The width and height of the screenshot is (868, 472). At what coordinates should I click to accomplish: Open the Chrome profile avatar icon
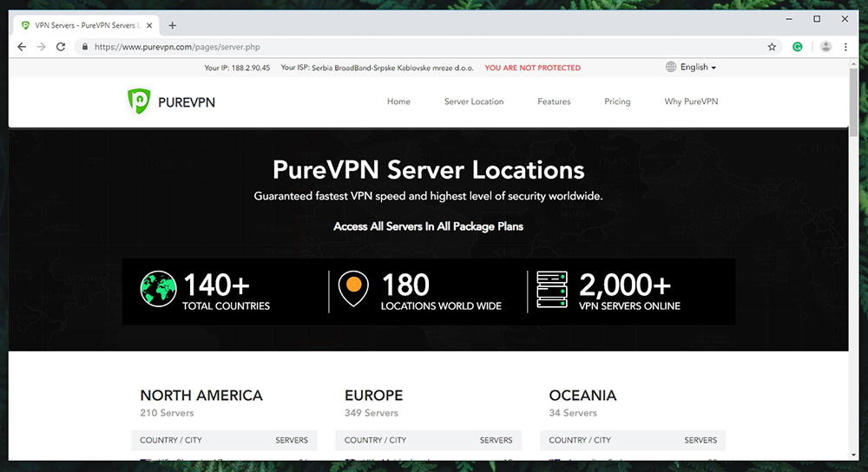click(825, 47)
